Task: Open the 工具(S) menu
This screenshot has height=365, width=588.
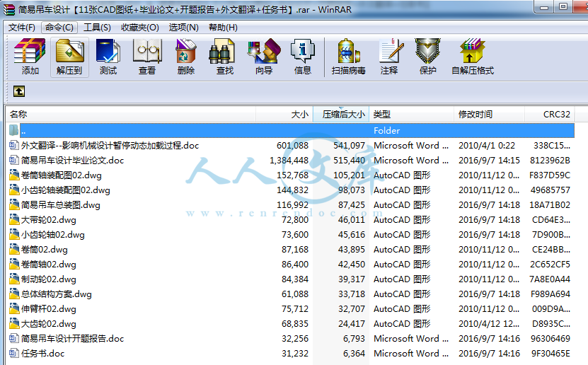Action: click(97, 28)
